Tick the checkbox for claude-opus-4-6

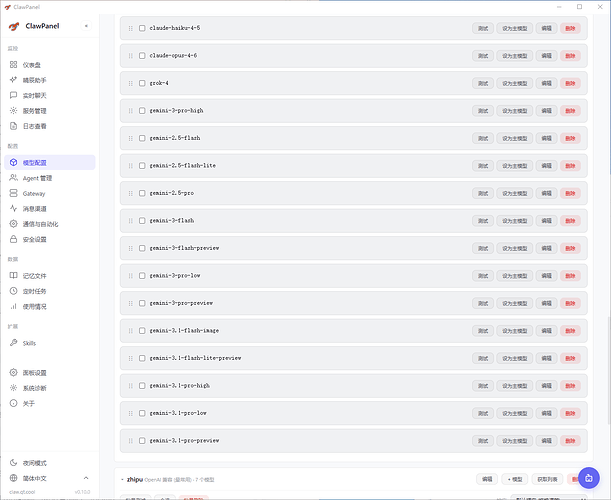coord(142,56)
